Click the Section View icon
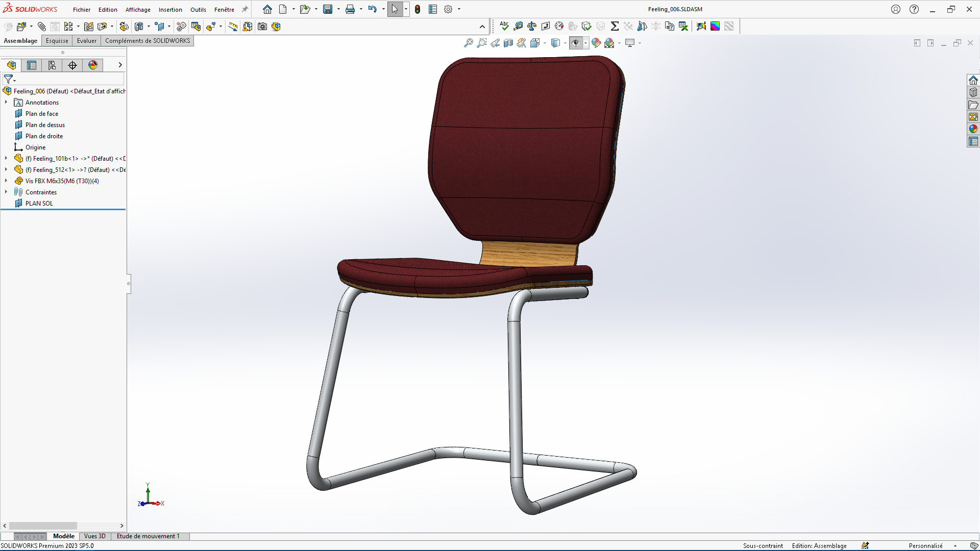Screen dimensions: 980x551 coord(508,43)
